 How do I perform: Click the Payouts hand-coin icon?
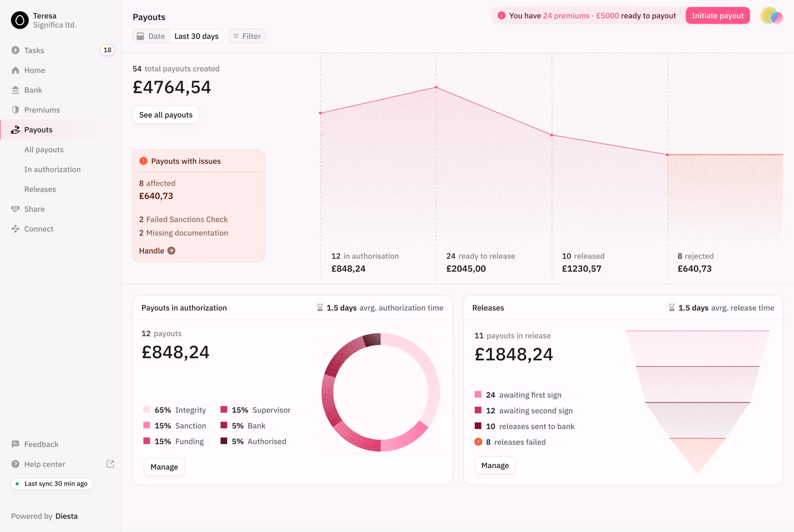click(15, 130)
